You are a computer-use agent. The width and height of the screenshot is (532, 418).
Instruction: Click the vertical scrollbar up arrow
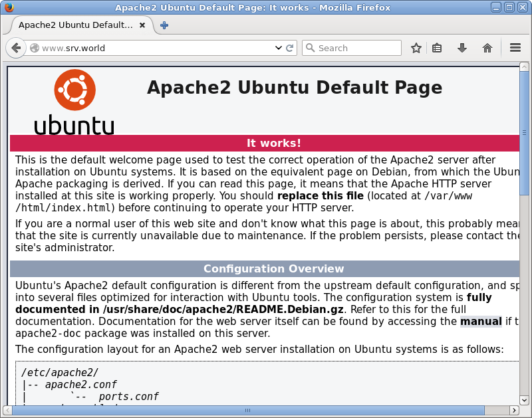coord(524,66)
